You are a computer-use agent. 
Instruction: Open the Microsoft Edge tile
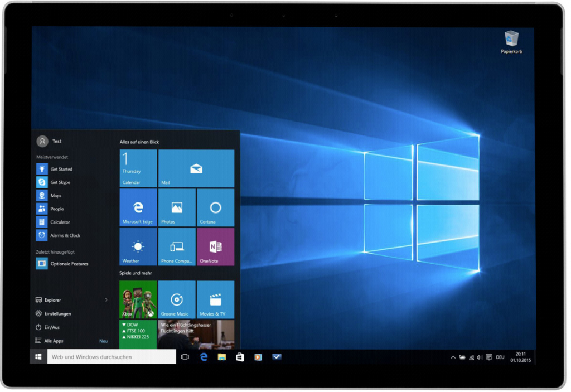click(138, 208)
